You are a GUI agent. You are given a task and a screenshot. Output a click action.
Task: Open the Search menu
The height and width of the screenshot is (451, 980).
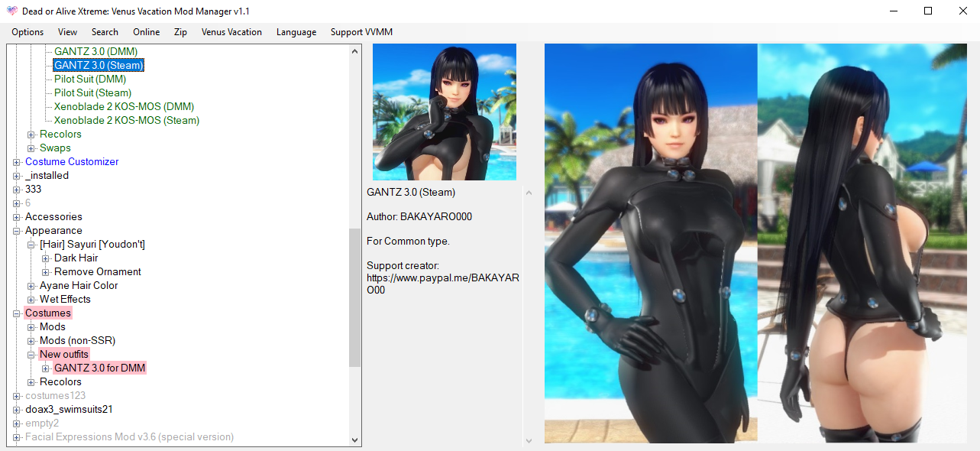pyautogui.click(x=105, y=32)
